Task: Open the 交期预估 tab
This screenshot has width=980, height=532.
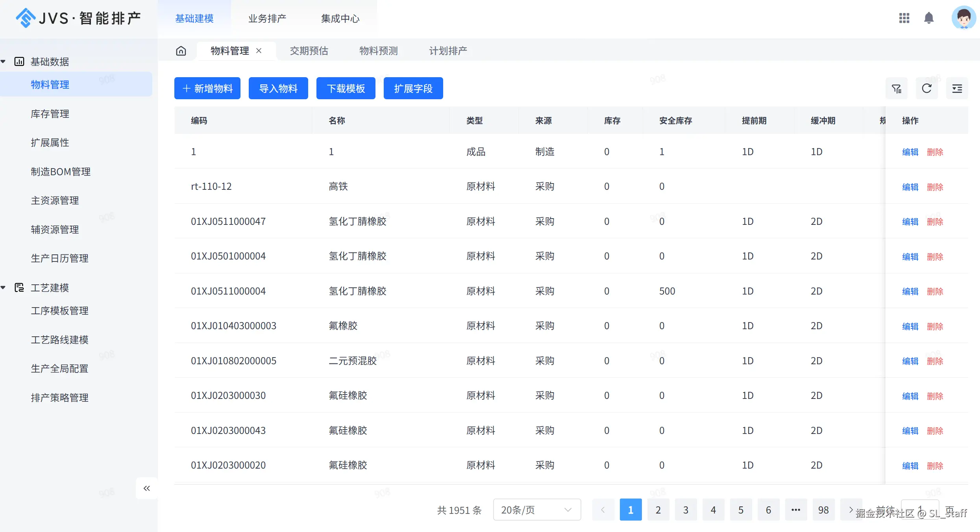Action: [x=309, y=51]
